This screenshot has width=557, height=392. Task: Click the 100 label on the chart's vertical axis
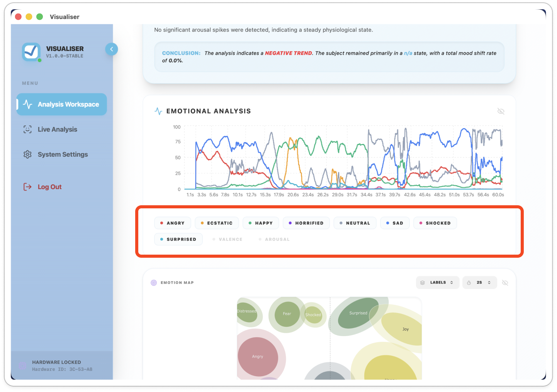point(177,127)
